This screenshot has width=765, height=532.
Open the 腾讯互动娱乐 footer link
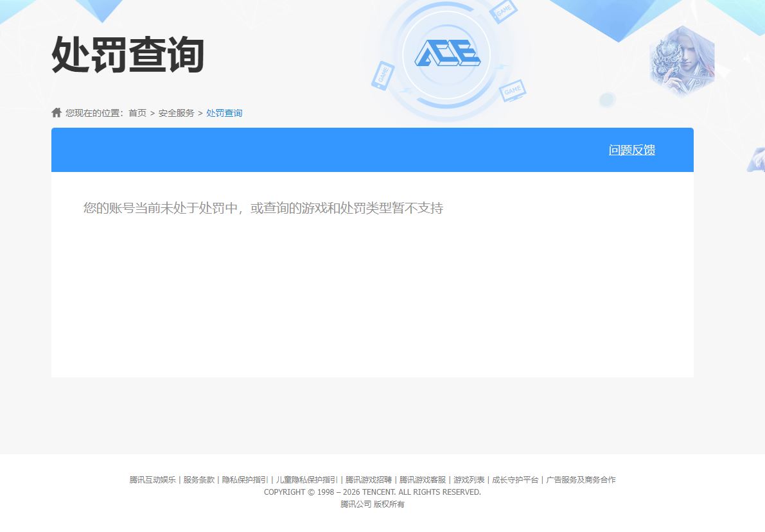click(x=153, y=479)
